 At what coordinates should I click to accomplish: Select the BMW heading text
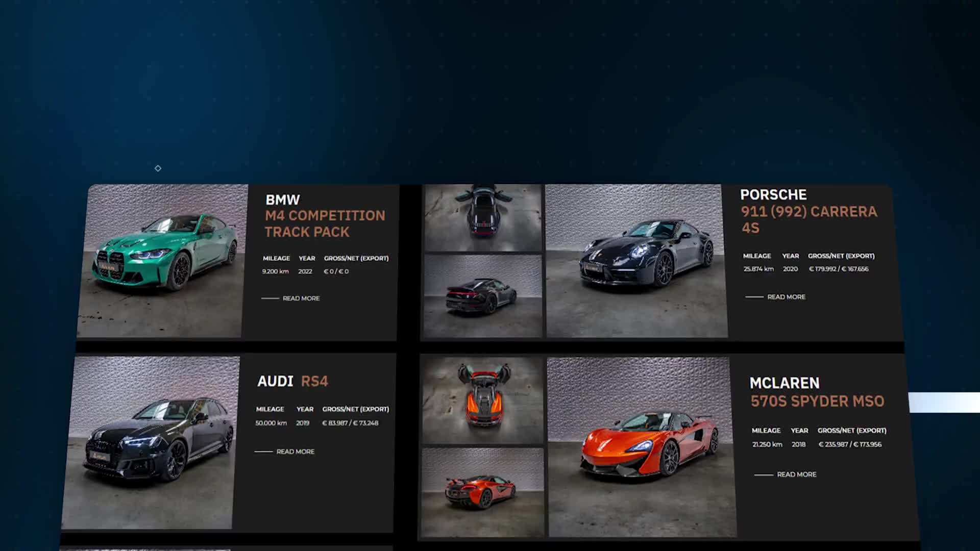click(283, 200)
